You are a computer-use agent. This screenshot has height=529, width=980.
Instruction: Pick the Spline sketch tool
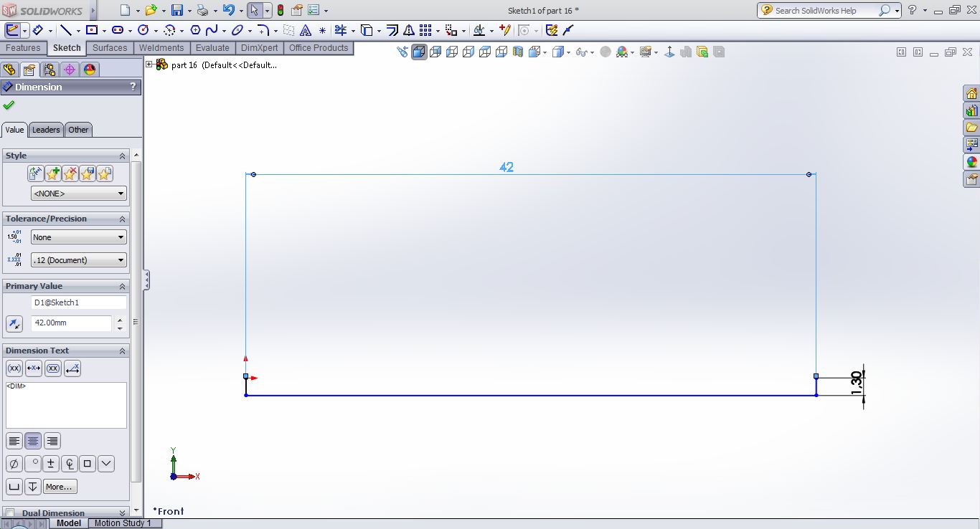tap(212, 30)
